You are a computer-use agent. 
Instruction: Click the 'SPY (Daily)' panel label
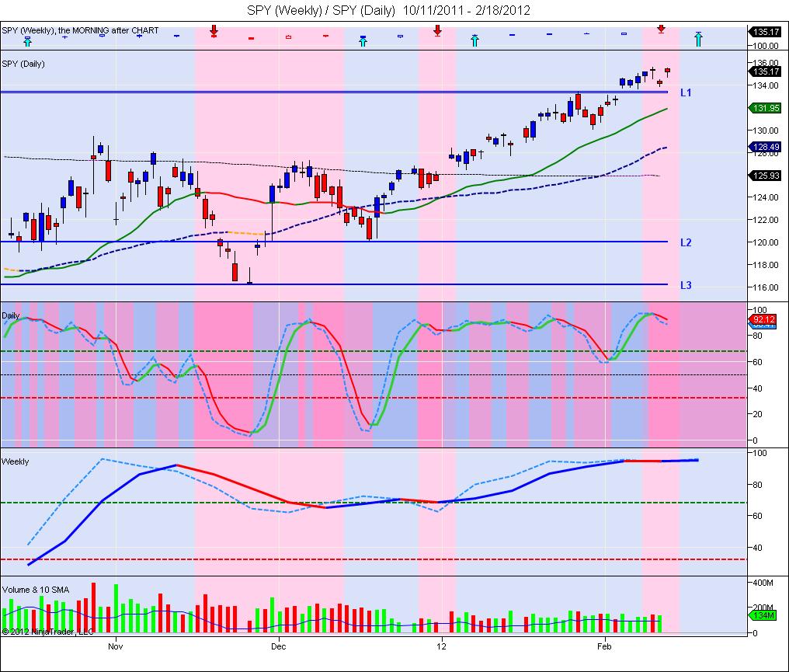(23, 64)
